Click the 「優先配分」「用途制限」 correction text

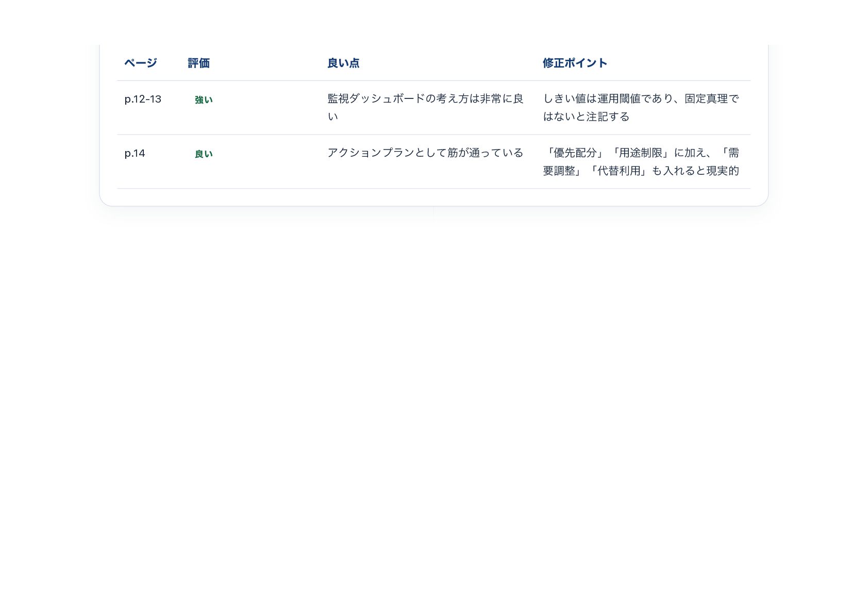(641, 161)
